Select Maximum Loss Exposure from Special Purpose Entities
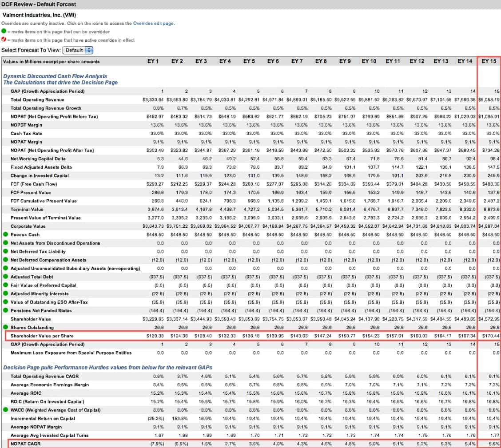Viewport: 501px width, 448px height. (x=71, y=353)
